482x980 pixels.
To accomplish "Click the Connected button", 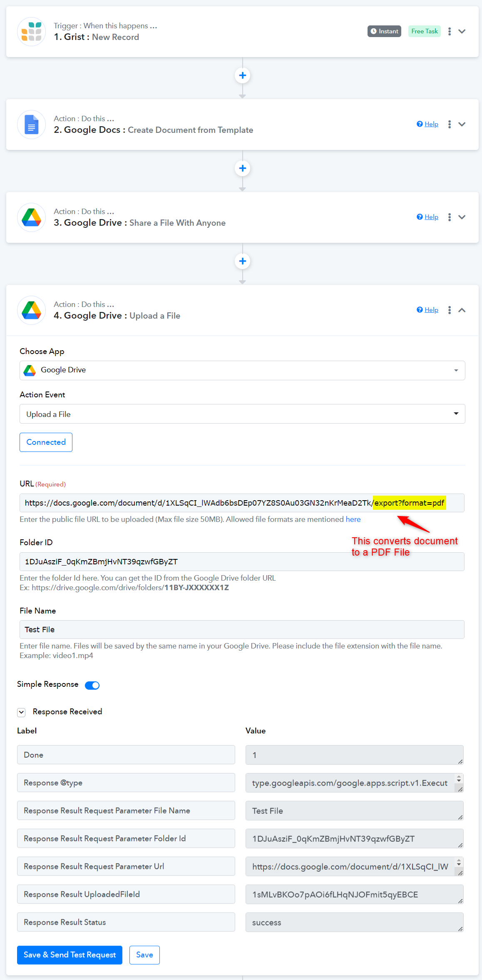I will 46,442.
